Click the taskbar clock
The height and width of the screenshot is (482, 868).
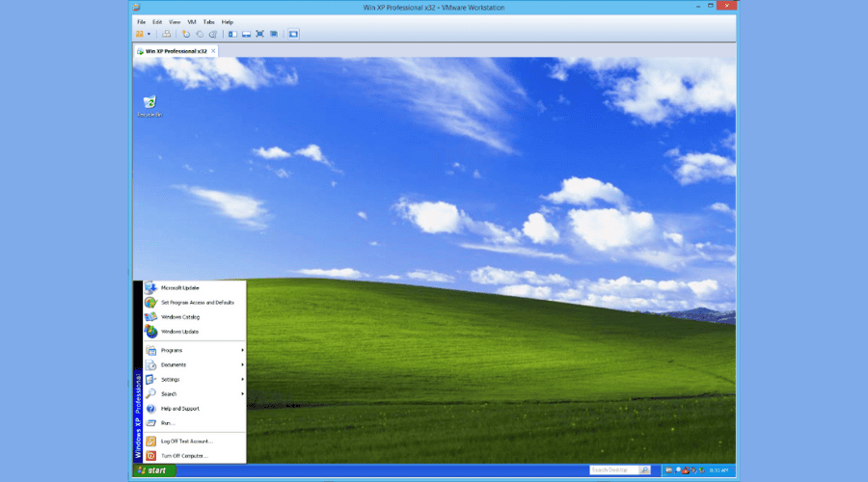719,470
